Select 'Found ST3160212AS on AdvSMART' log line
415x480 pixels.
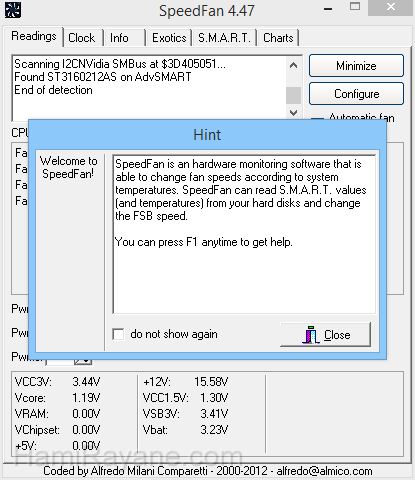click(x=103, y=77)
